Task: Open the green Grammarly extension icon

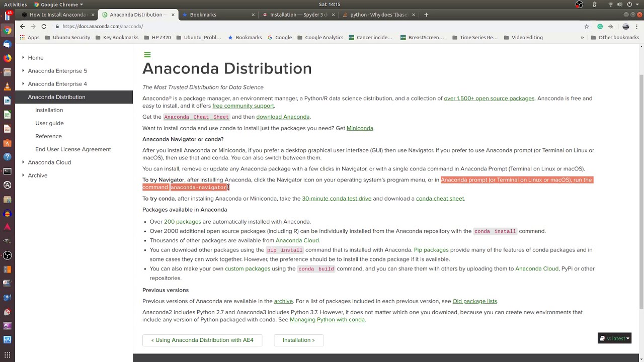Action: coord(600,26)
